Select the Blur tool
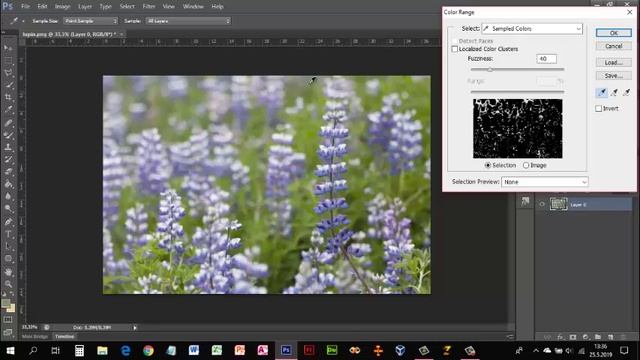The height and width of the screenshot is (360, 640). point(8,196)
